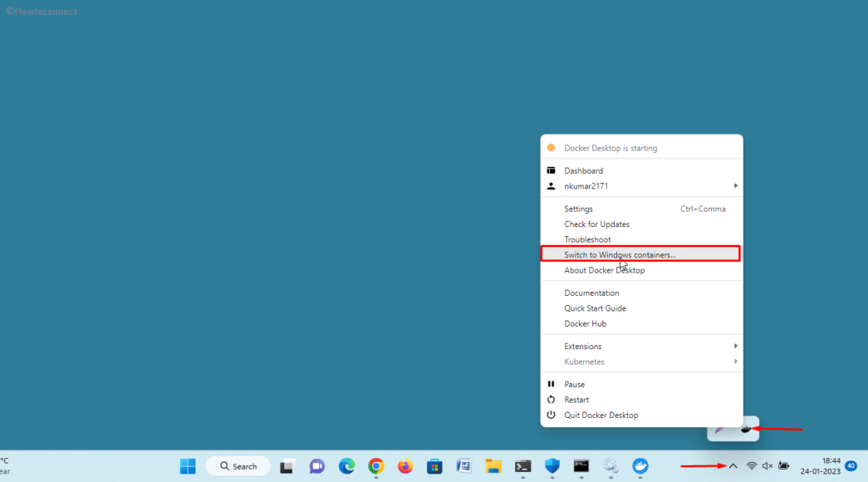Image resolution: width=868 pixels, height=482 pixels.
Task: Open the Quick Start Guide
Action: (641, 308)
